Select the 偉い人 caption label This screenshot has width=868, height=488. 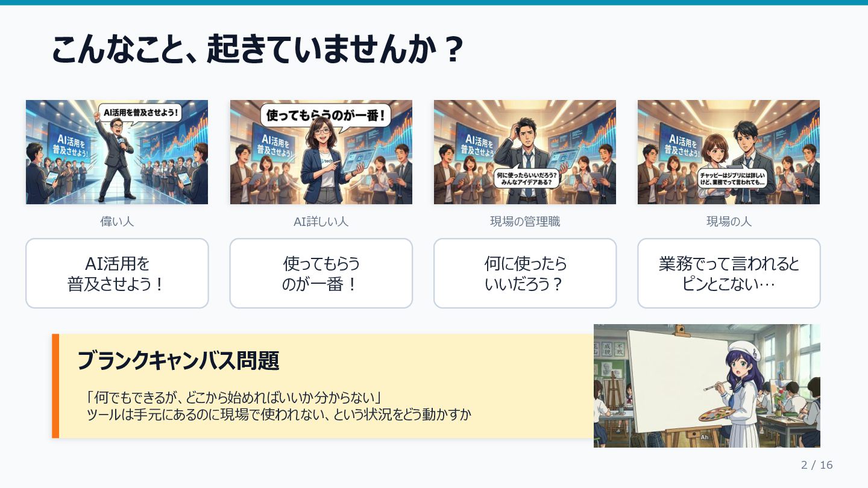click(117, 222)
